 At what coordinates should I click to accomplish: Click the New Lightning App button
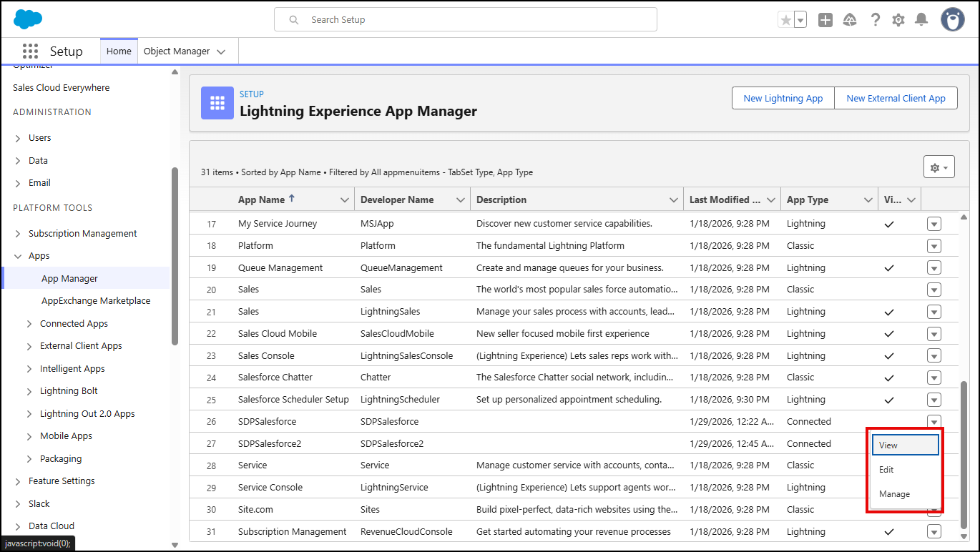(x=783, y=99)
